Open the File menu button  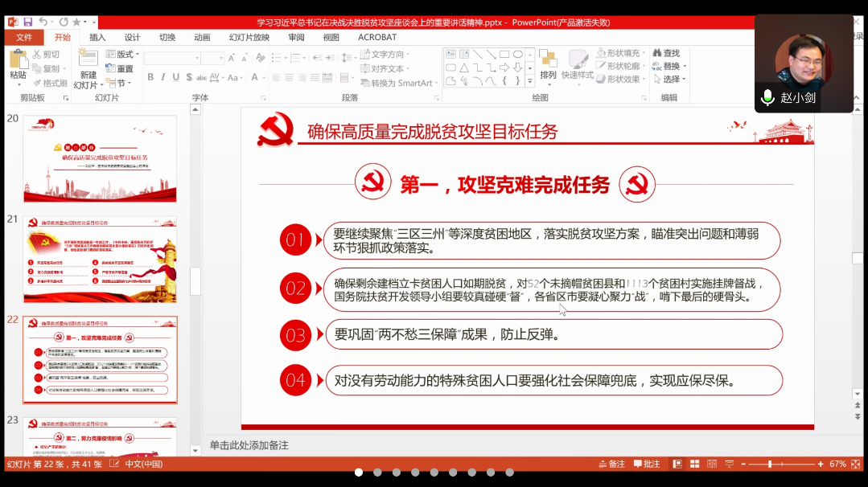(24, 37)
